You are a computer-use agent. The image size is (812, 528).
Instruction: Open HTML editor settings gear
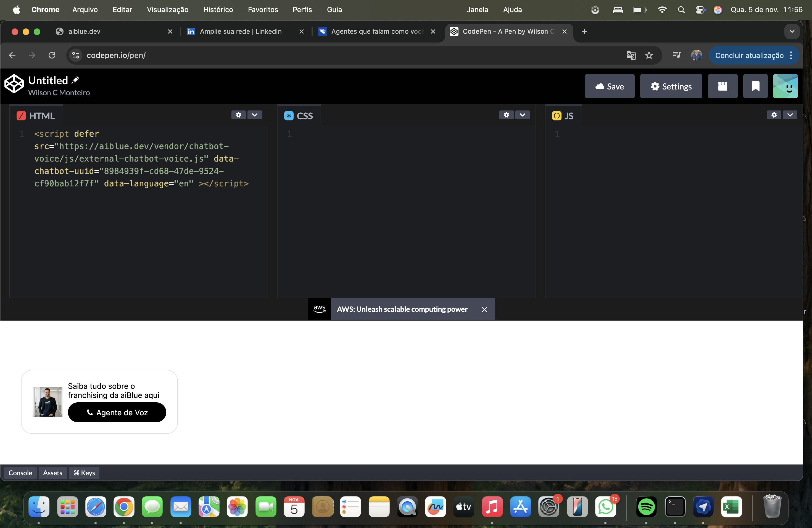(x=238, y=115)
